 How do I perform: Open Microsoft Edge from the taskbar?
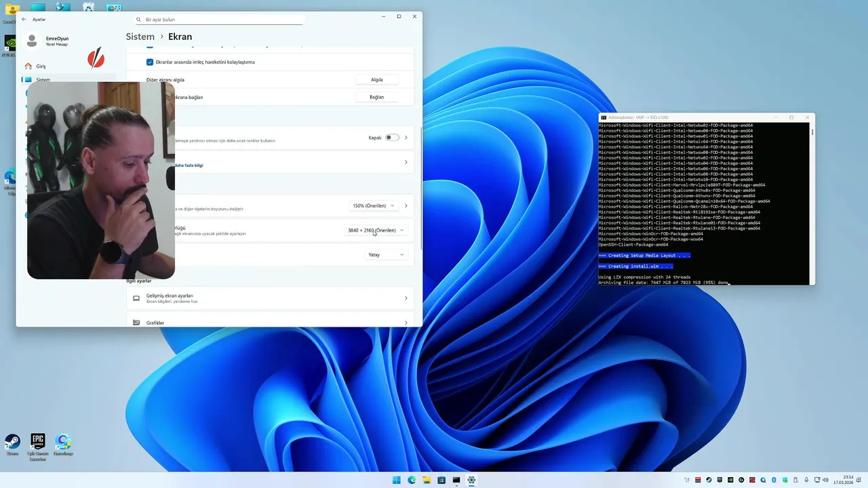[412, 480]
